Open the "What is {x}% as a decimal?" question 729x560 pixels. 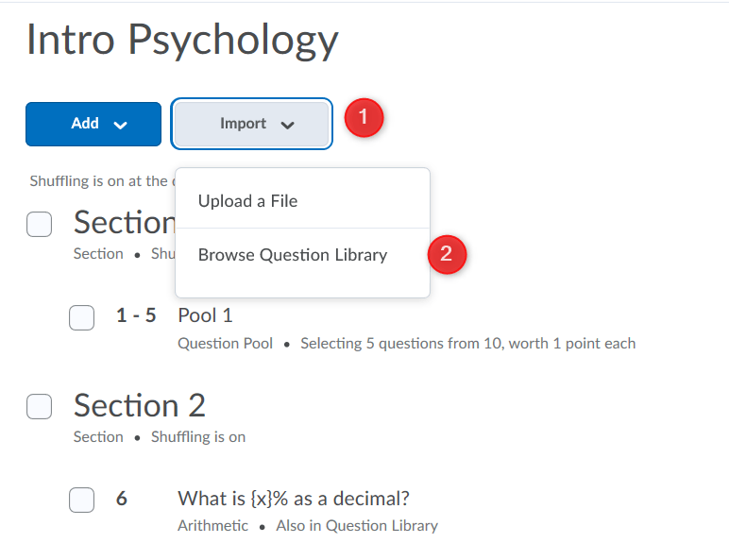pos(293,499)
